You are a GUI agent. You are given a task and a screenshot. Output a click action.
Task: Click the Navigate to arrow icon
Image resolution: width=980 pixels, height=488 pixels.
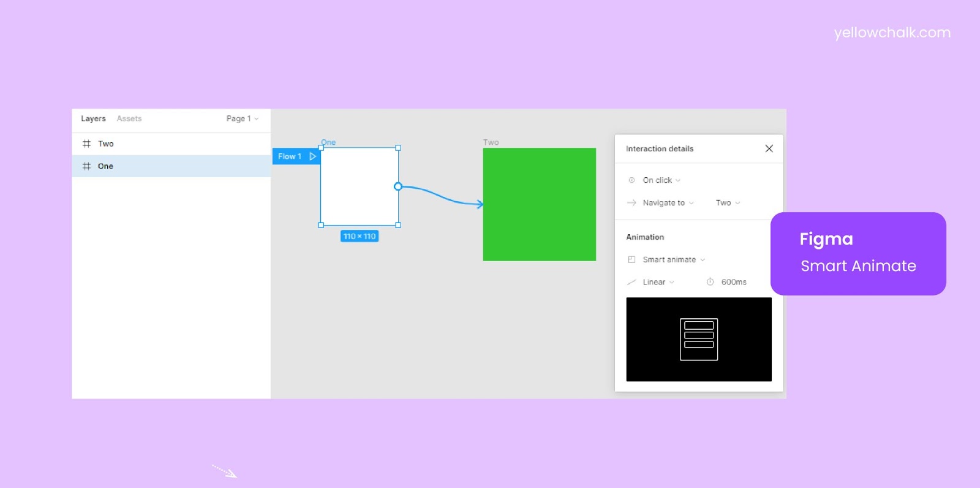tap(631, 203)
